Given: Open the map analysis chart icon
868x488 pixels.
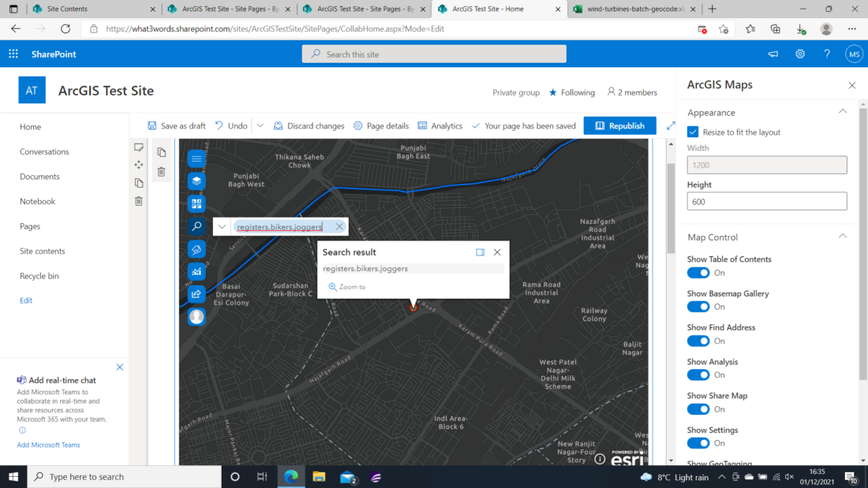Looking at the screenshot, I should point(196,272).
